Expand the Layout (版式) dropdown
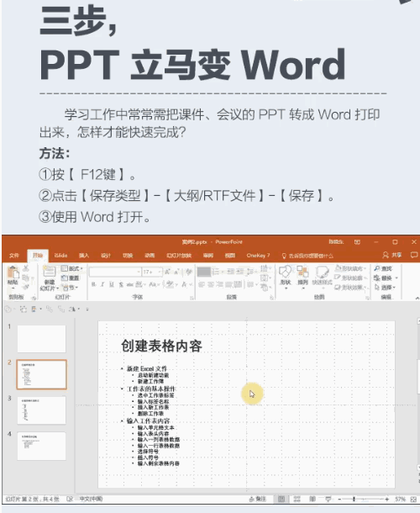This screenshot has width=420, height=513. (x=72, y=268)
